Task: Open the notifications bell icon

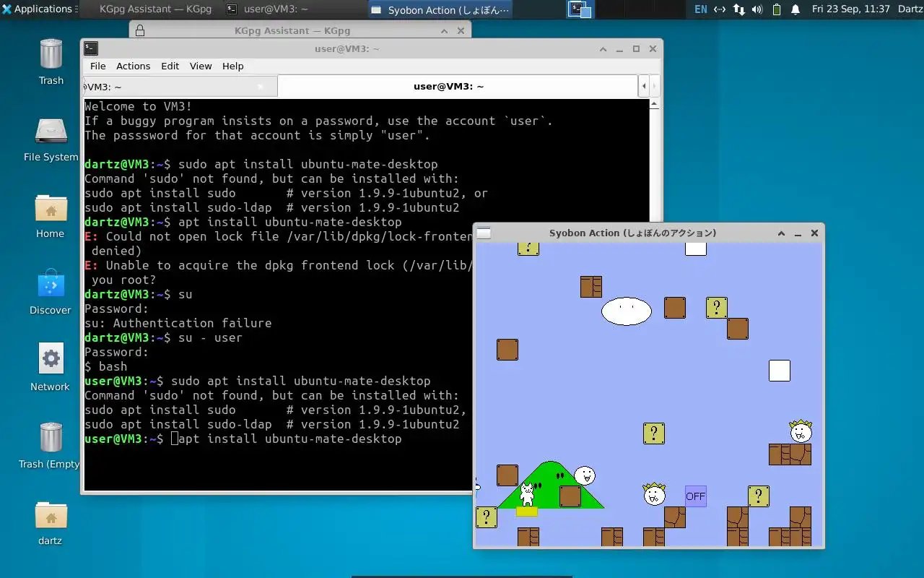Action: pos(796,9)
